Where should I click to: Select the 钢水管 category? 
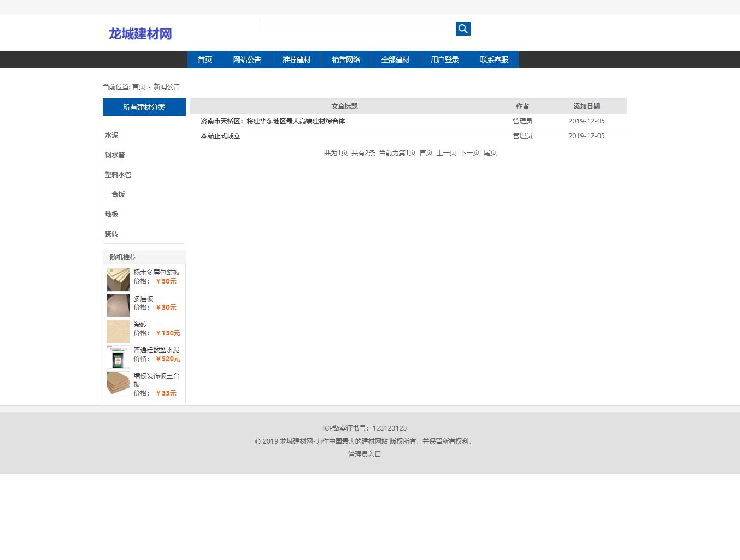114,155
